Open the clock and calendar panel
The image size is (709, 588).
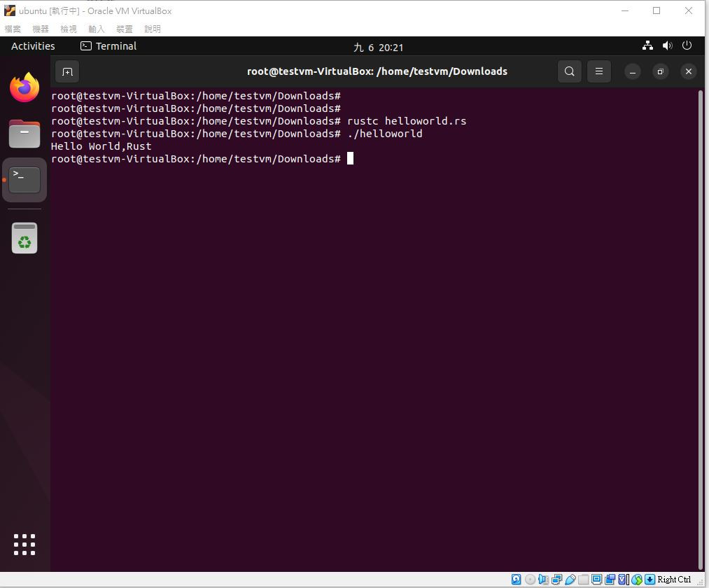pos(378,47)
